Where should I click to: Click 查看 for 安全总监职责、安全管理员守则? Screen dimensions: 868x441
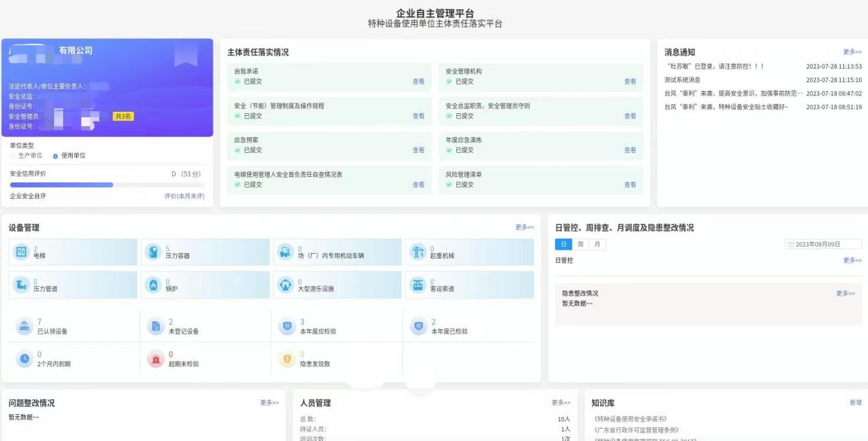click(x=630, y=116)
